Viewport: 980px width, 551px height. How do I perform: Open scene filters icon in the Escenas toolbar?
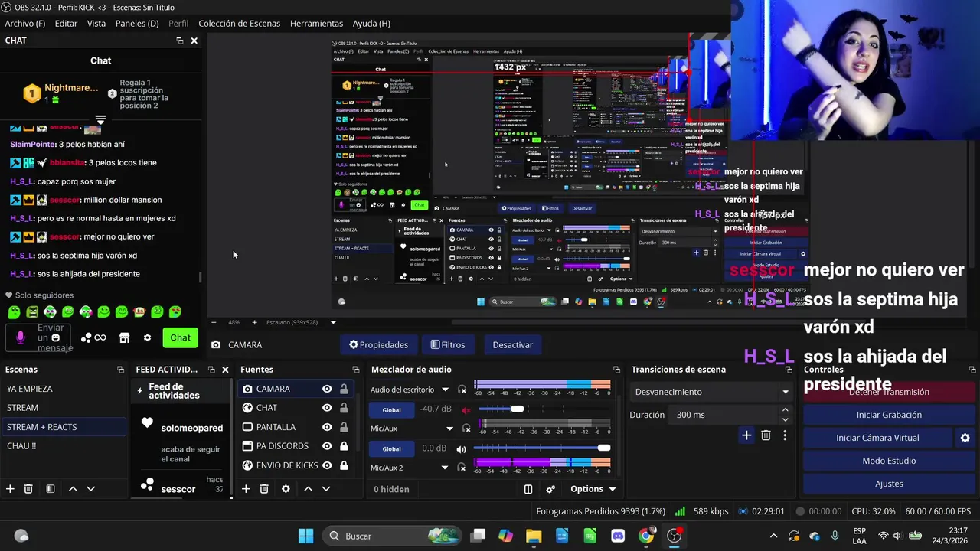click(x=50, y=488)
